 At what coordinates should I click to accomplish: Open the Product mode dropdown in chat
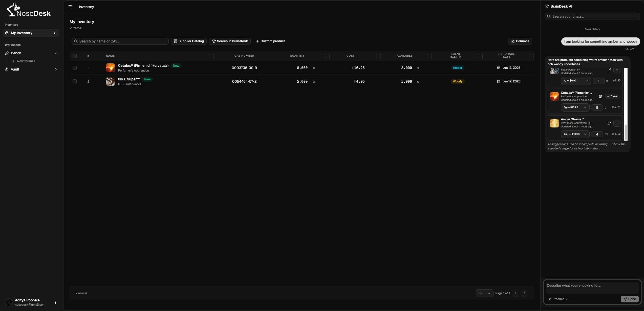coord(558,299)
